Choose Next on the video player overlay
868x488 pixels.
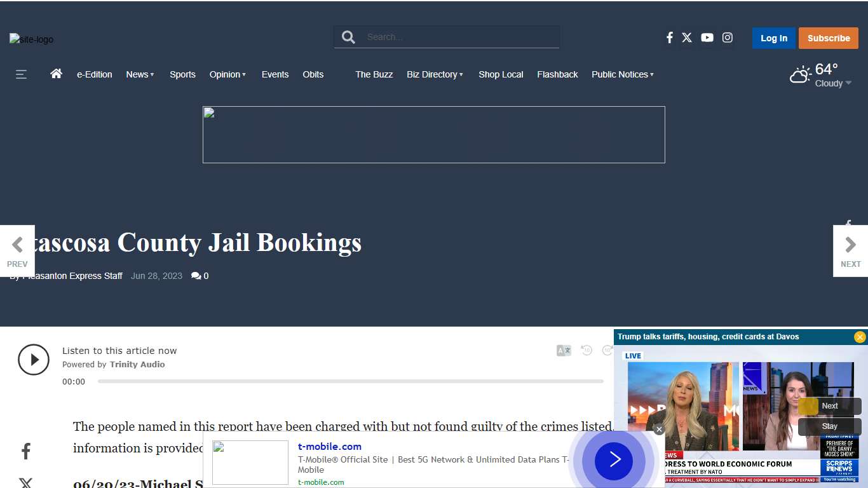(x=829, y=405)
